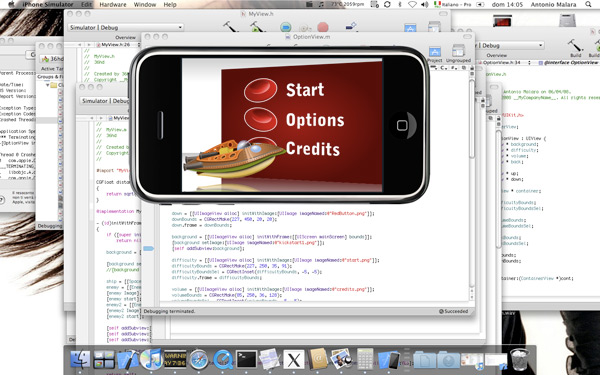
Task: Open iTunes from the Dock
Action: (x=151, y=360)
